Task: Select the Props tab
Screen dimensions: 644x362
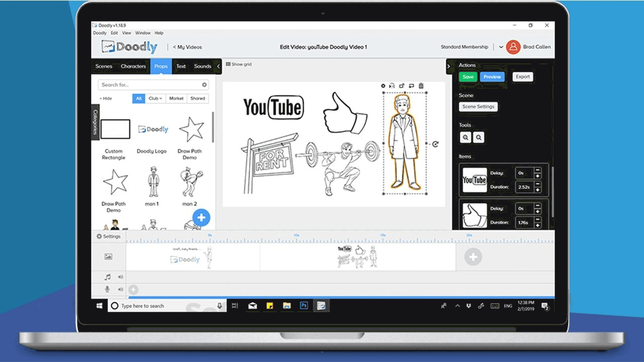Action: (161, 66)
